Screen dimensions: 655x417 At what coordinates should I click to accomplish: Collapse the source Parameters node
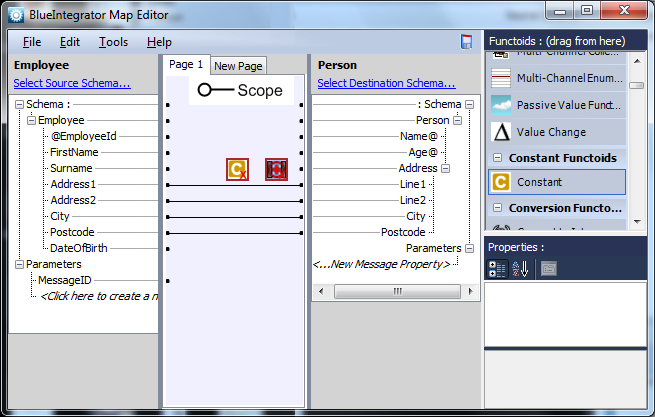click(x=19, y=264)
